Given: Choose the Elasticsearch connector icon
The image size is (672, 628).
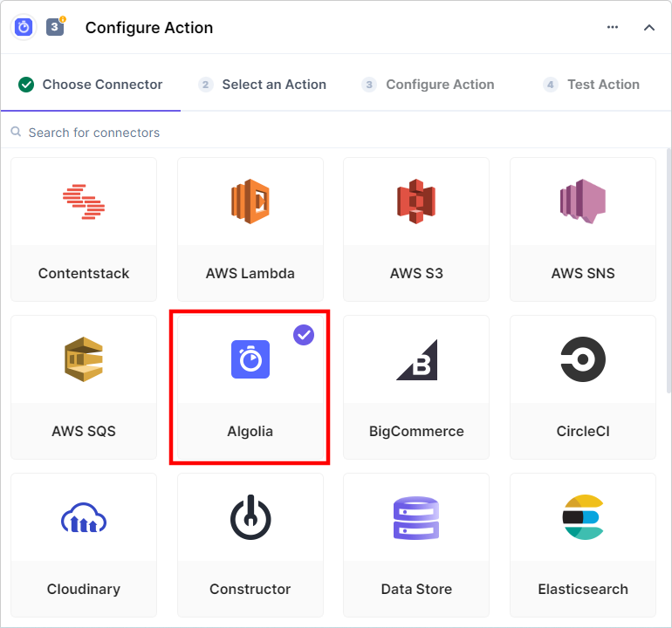Looking at the screenshot, I should pyautogui.click(x=583, y=517).
